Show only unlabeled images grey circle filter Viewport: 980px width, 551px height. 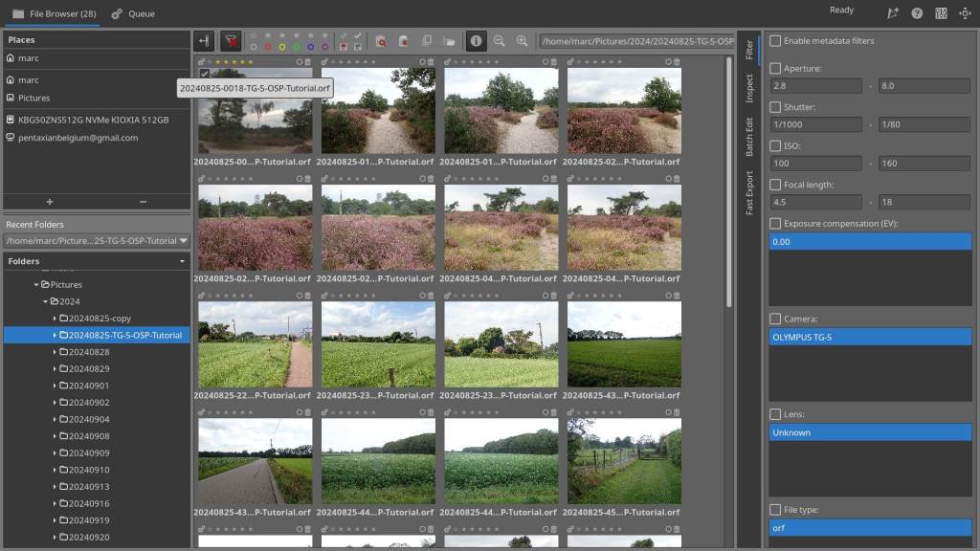coord(253,47)
